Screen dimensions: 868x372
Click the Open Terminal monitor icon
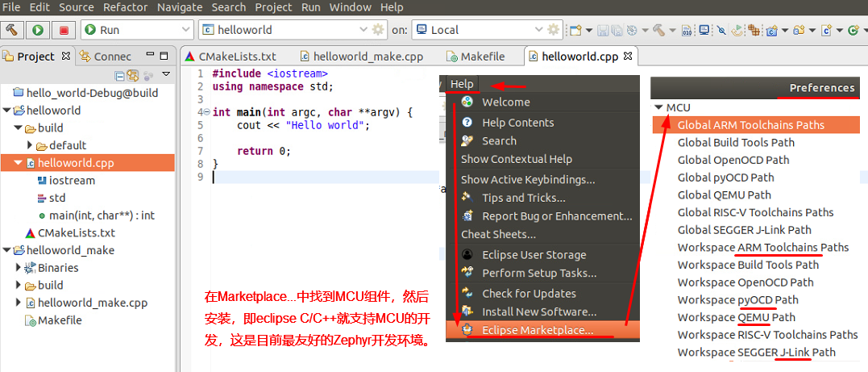[704, 30]
